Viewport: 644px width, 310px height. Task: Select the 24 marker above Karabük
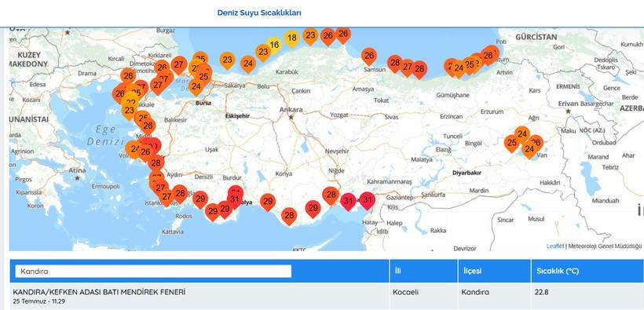coord(248,64)
